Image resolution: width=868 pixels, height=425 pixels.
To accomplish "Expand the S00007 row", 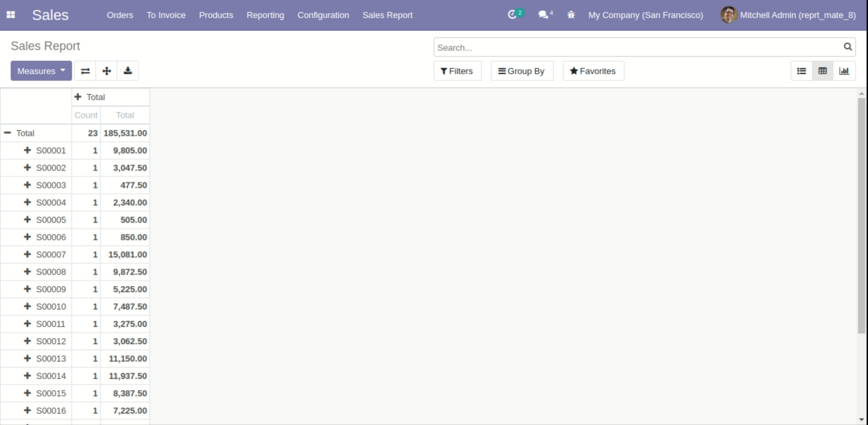I will click(x=27, y=255).
